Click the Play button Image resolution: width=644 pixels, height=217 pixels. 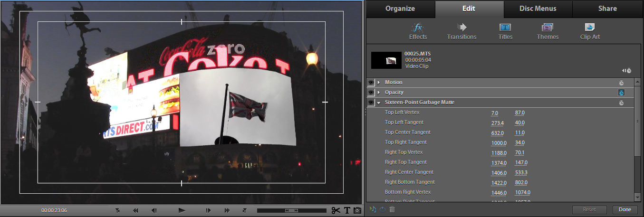182,210
